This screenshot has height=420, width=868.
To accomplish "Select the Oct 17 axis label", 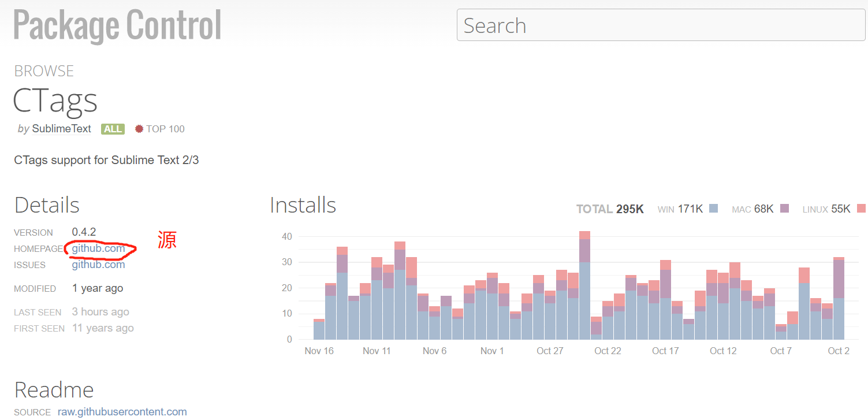I will pos(665,351).
